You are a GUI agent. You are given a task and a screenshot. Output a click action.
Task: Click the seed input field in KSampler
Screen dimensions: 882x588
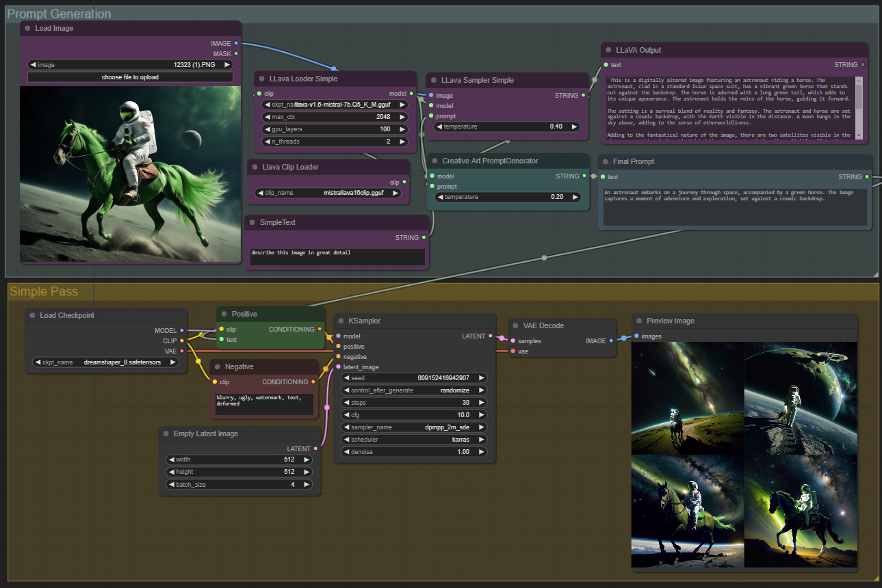click(x=413, y=377)
